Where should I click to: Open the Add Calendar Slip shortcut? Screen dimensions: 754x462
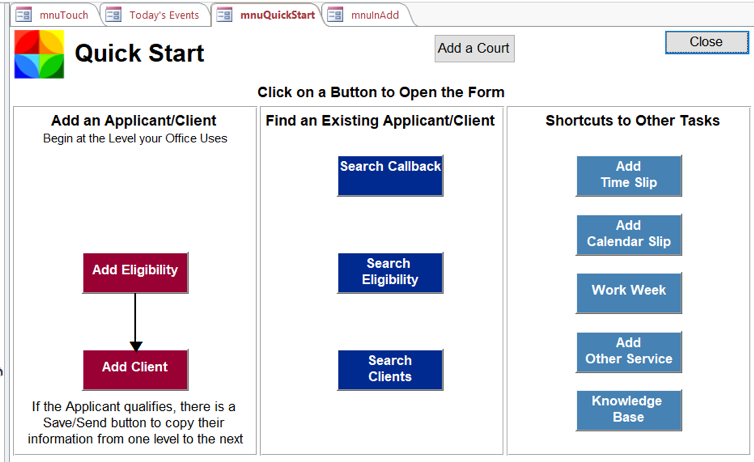629,234
